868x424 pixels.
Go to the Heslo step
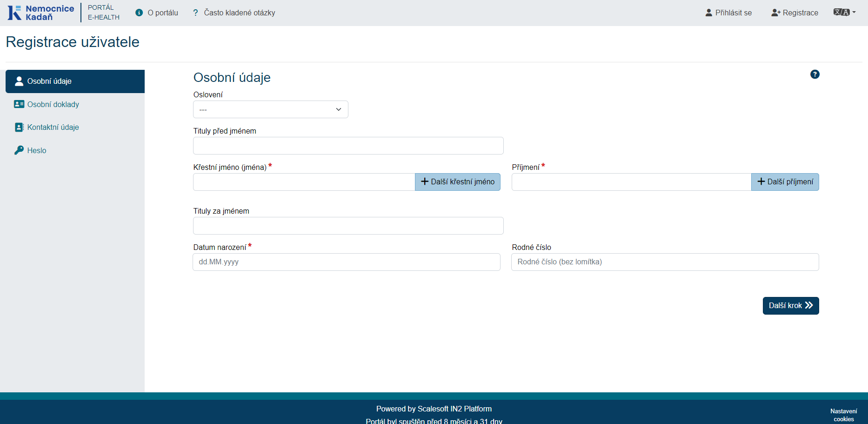[75, 150]
